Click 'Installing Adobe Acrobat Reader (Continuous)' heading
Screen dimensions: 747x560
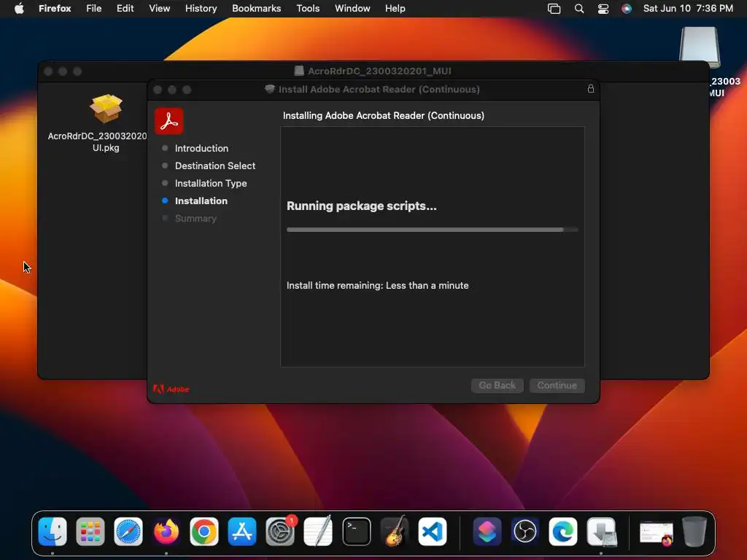(384, 116)
